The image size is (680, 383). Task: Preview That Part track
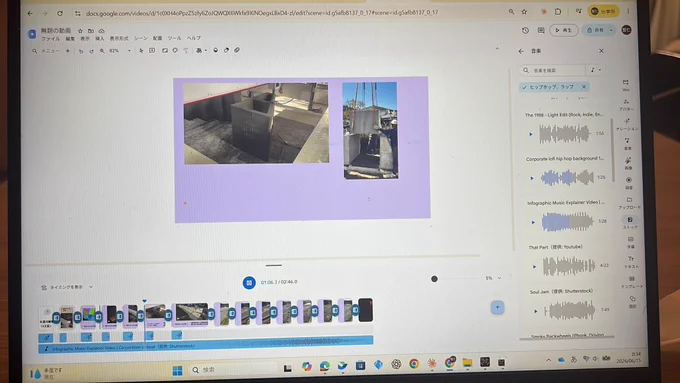[534, 267]
